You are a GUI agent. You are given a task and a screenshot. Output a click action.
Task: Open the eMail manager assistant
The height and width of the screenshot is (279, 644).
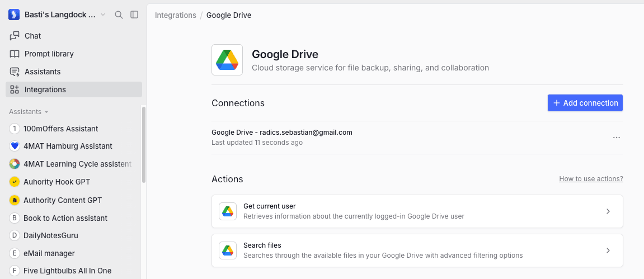(49, 253)
